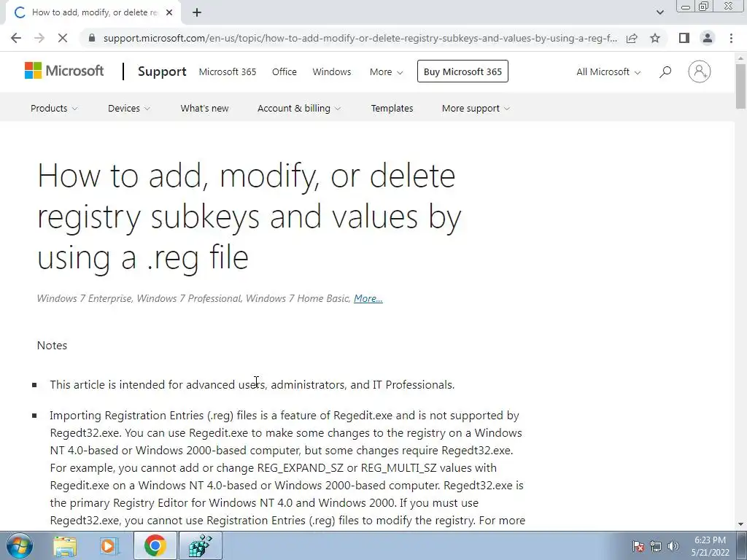Launch the media player from taskbar
This screenshot has height=560, width=747.
pyautogui.click(x=109, y=545)
